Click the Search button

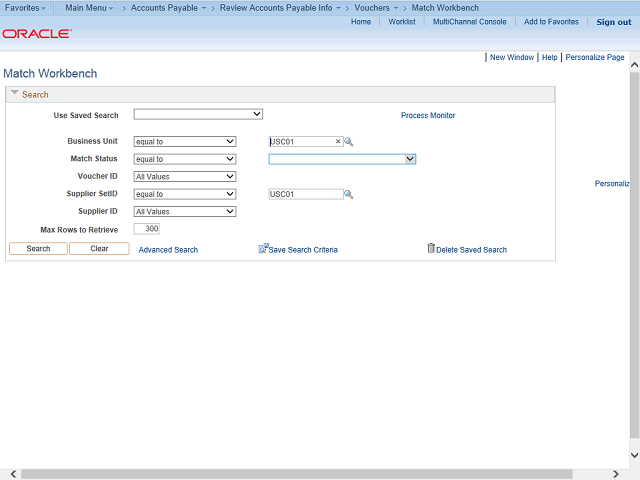pyautogui.click(x=38, y=249)
